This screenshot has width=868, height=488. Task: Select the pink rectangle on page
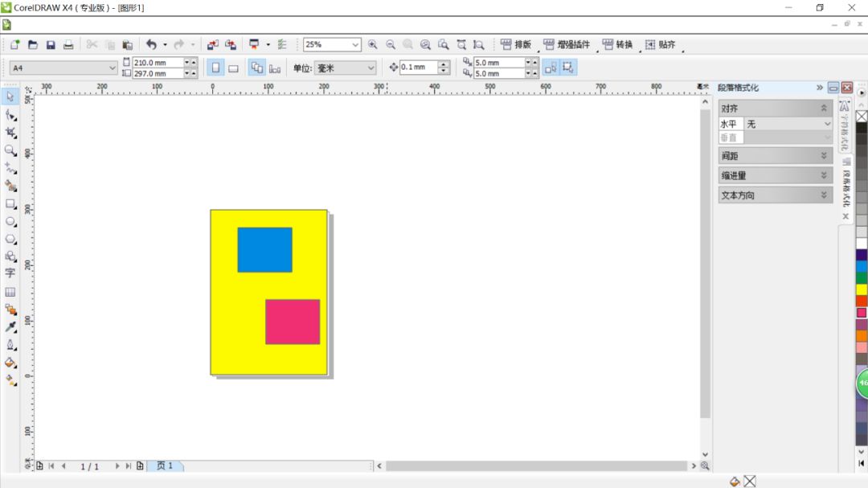pyautogui.click(x=293, y=322)
